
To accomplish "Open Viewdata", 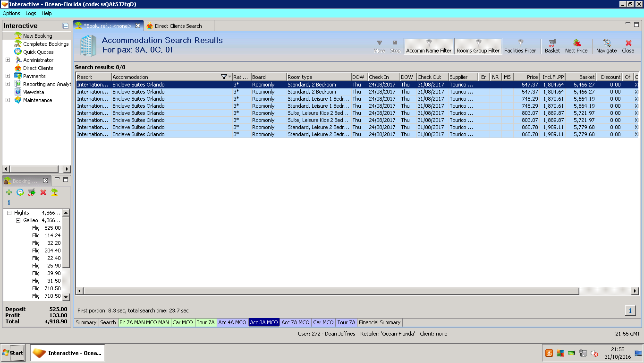I will [x=34, y=92].
